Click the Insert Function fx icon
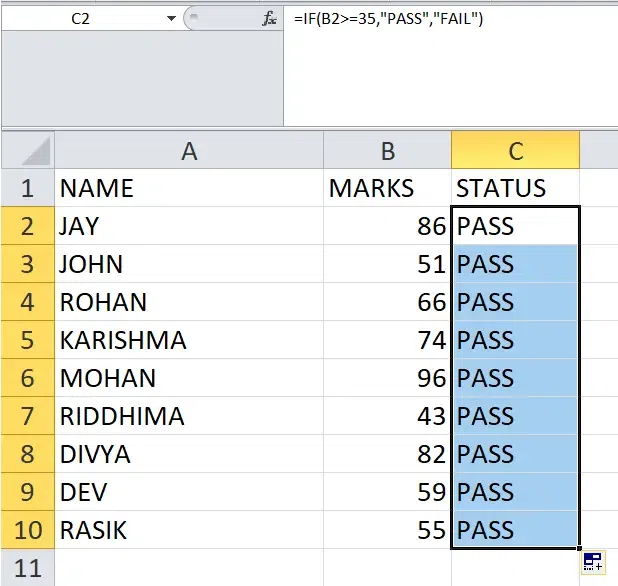 [x=270, y=19]
